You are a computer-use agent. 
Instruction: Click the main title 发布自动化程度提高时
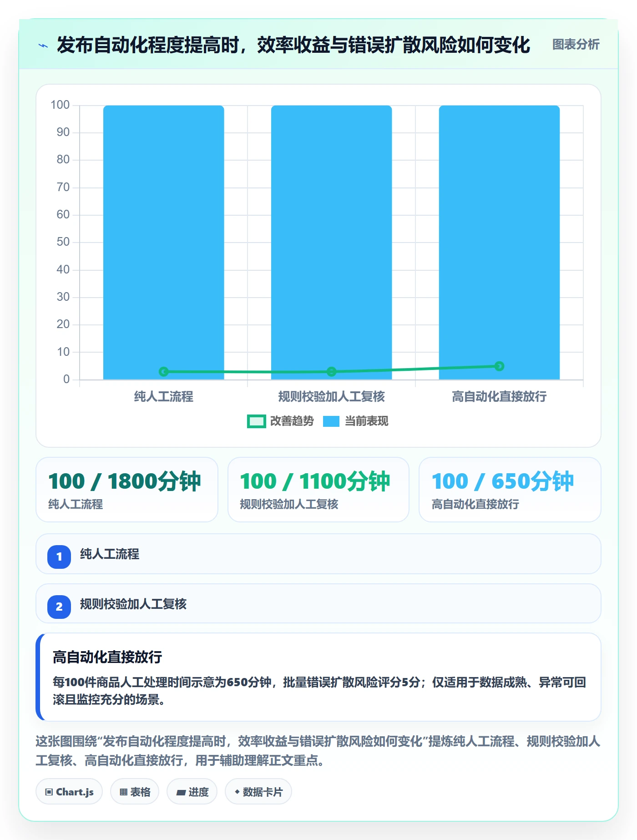tap(293, 45)
